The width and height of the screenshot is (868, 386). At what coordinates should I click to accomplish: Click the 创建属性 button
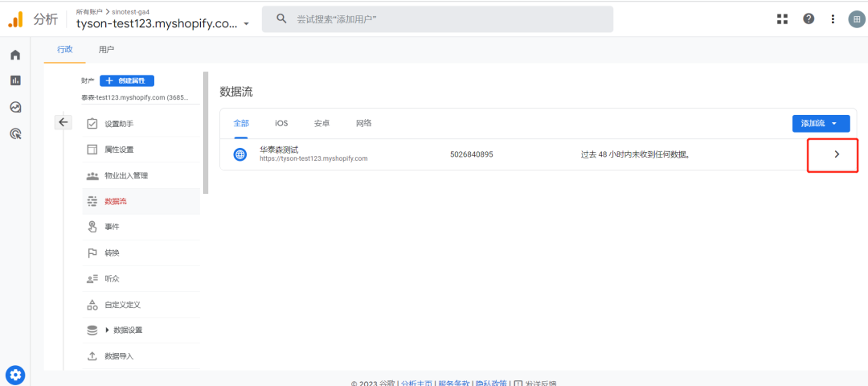pos(127,80)
